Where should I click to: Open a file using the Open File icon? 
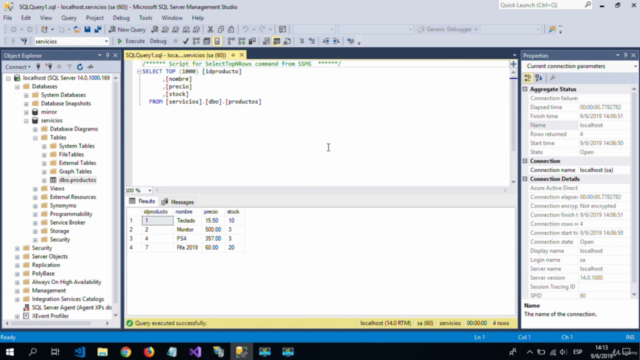[x=76, y=29]
